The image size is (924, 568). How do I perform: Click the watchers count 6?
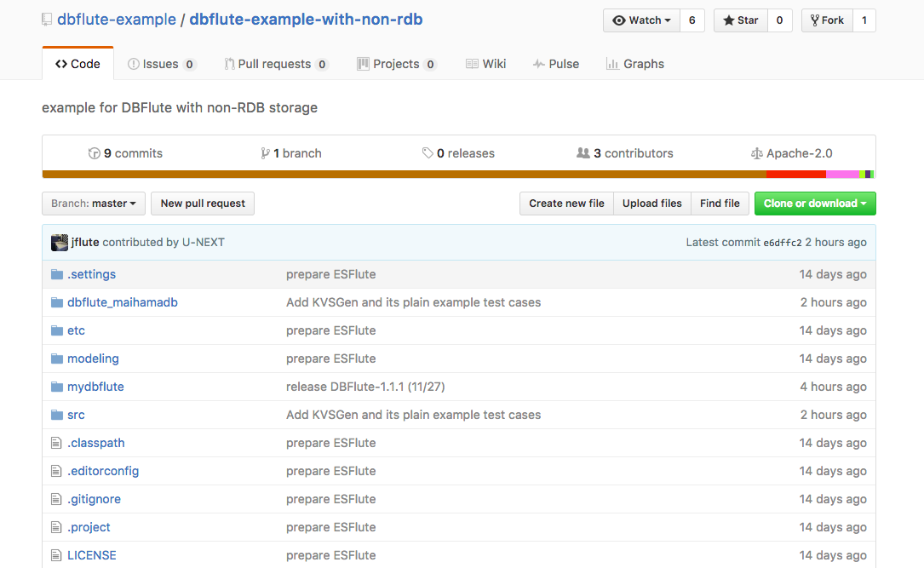[x=692, y=20]
